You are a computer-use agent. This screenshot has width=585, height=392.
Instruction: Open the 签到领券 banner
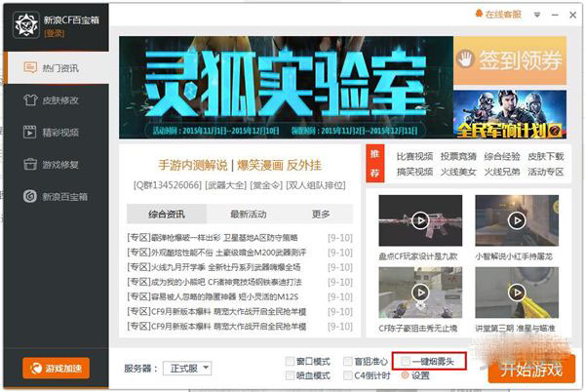[508, 59]
